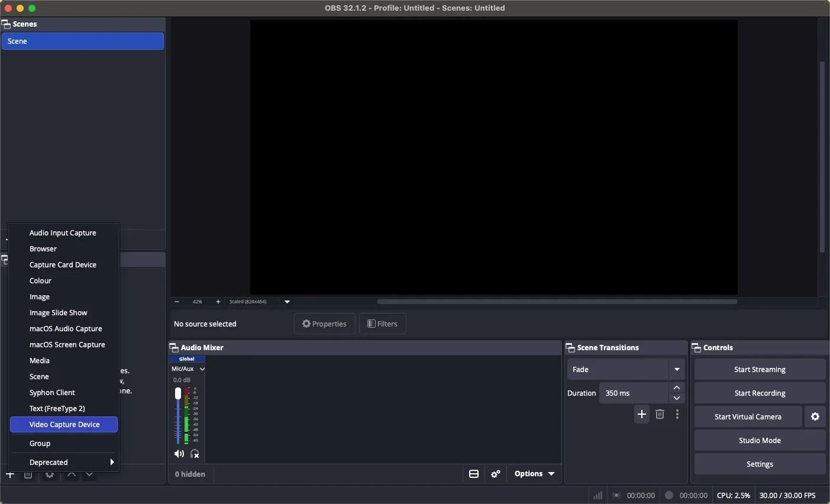
Task: Expand the Deprecated submenu
Action: [64, 463]
